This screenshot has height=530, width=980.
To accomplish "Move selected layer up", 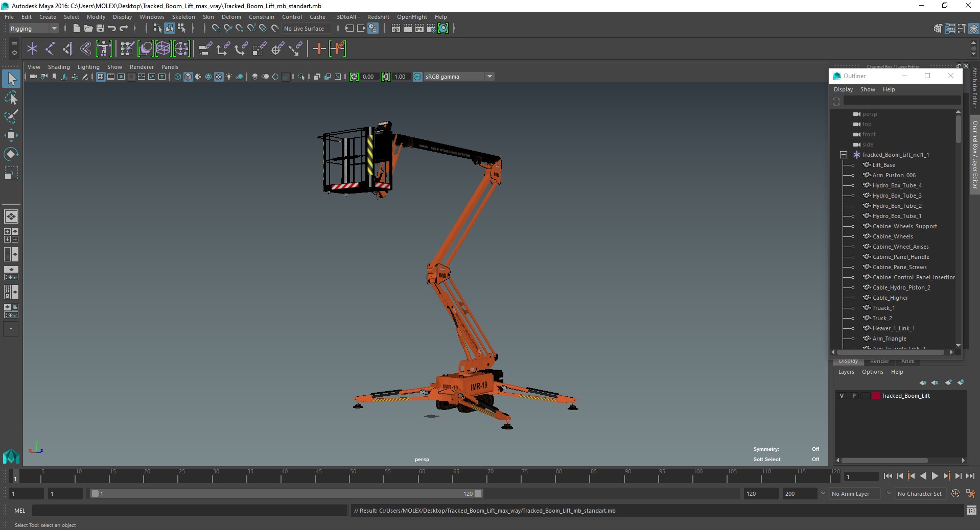I will click(923, 382).
